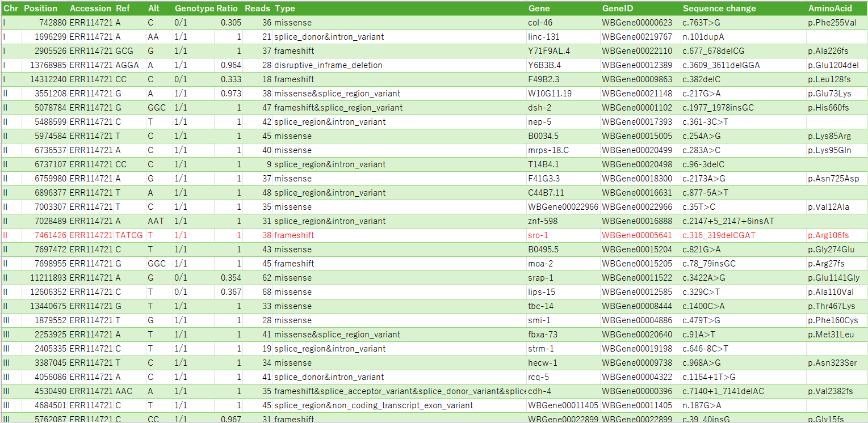Select amino acid cell "p.Glu1204del"
Viewport: 868px width, 423px height.
(x=833, y=65)
